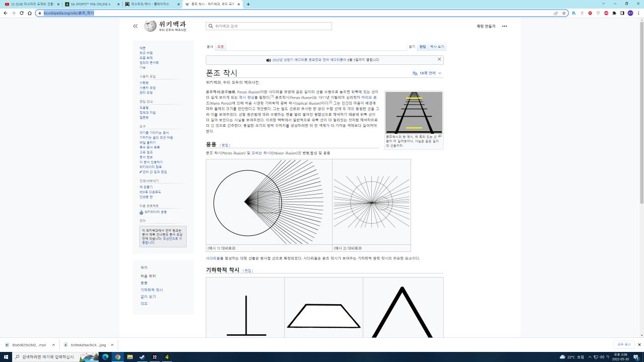644x362 pixels.
Task: Click the Chrome back arrow
Action: coord(5,13)
